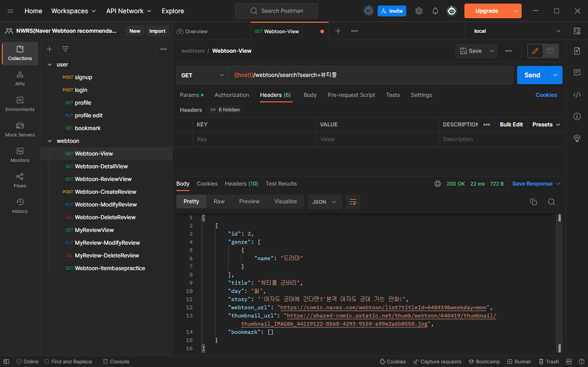588x367 pixels.
Task: Copy the response body with copy icon
Action: coord(533,202)
